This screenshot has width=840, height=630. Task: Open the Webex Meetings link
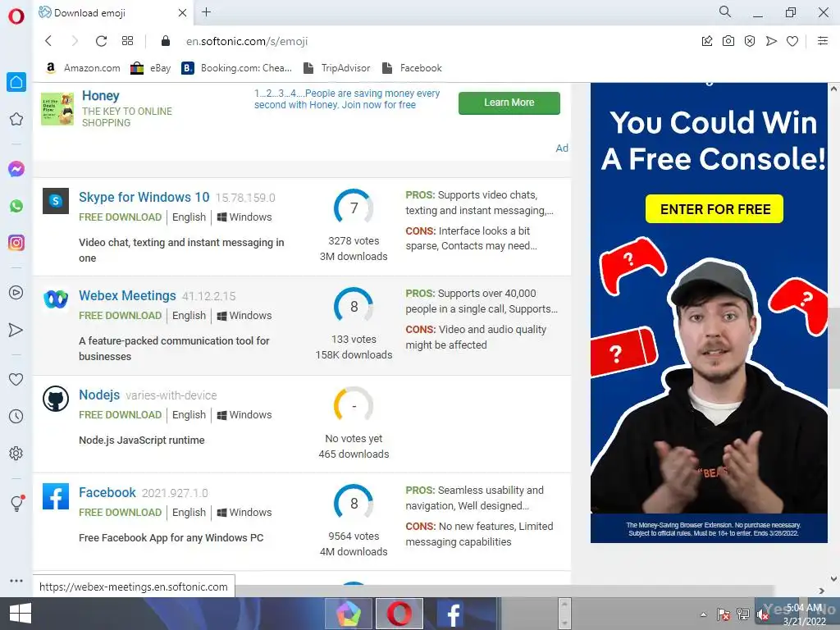[127, 295]
